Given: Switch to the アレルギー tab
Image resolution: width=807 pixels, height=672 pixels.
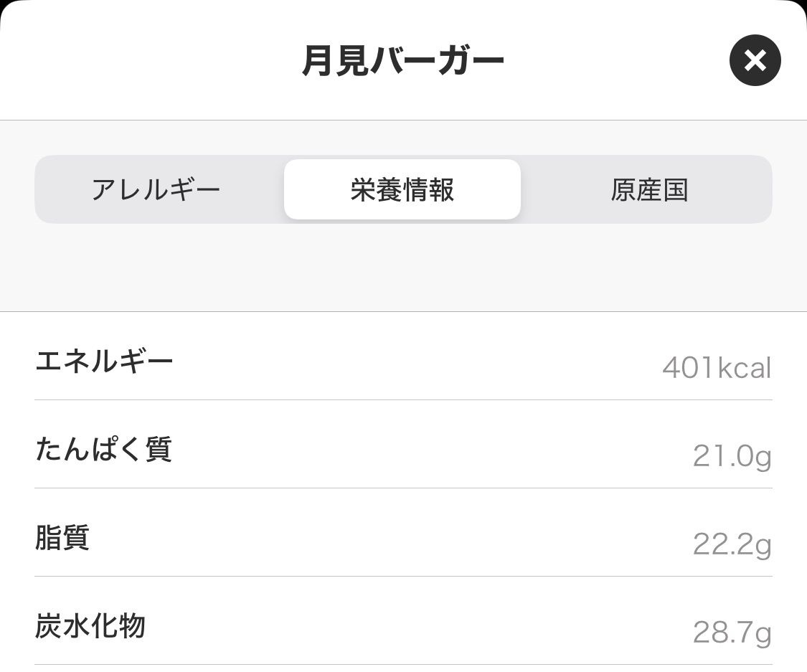Looking at the screenshot, I should (156, 190).
